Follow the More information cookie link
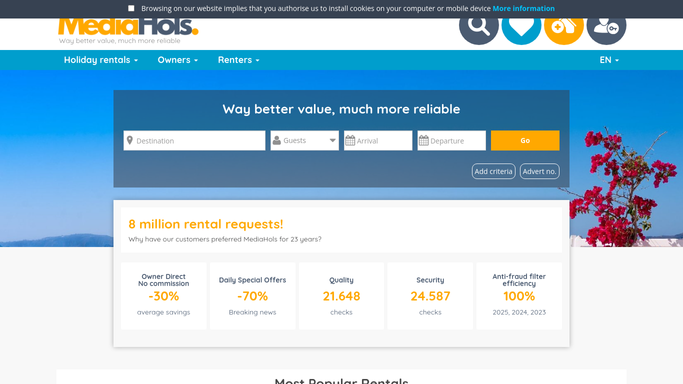Viewport: 683px width, 384px height. point(523,8)
